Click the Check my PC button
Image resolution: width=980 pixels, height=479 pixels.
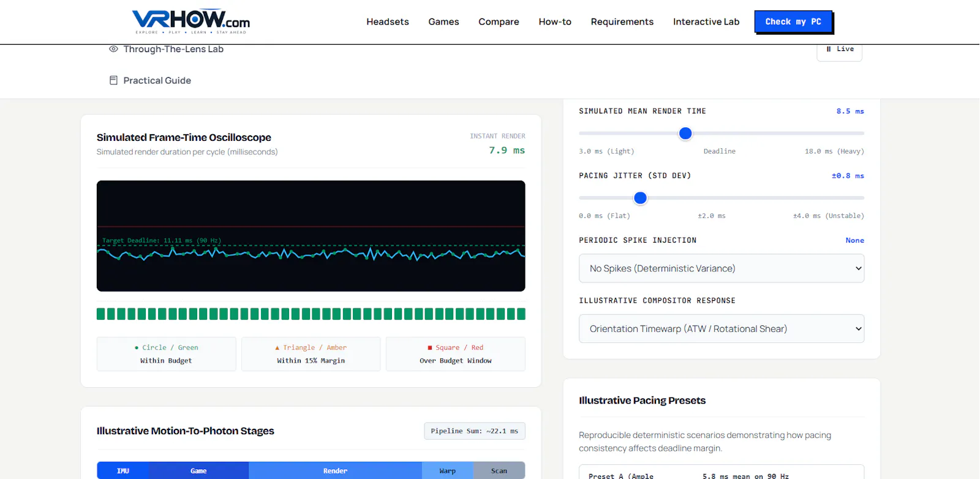click(793, 21)
